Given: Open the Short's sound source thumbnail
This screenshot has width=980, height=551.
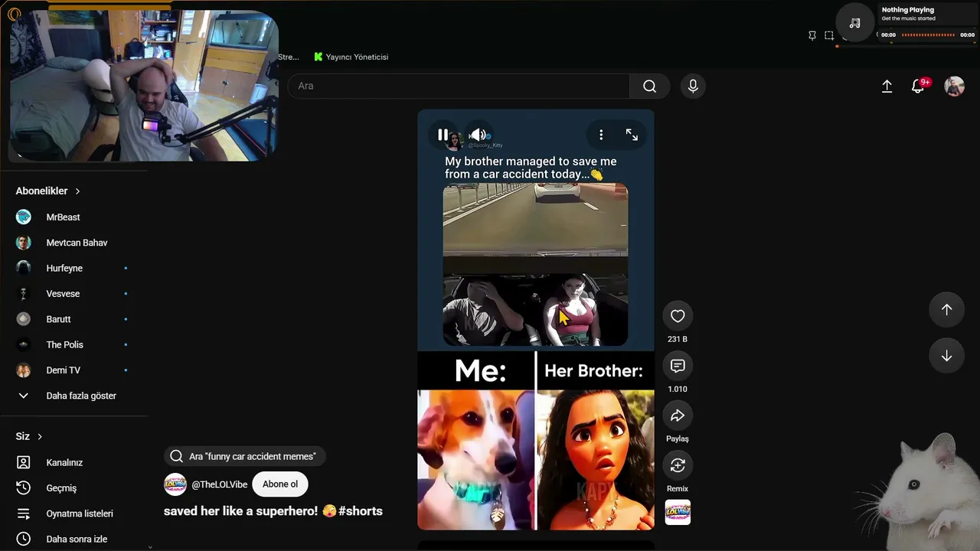Looking at the screenshot, I should click(x=678, y=512).
